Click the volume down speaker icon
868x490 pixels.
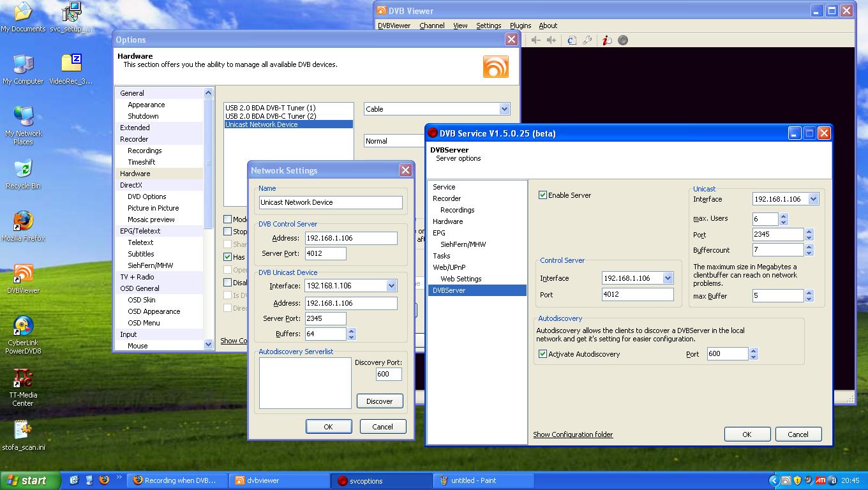click(536, 40)
